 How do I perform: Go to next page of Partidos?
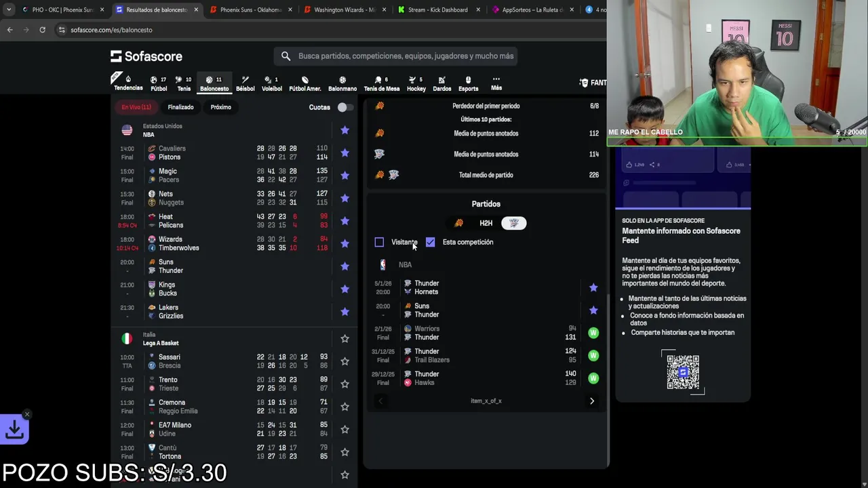pyautogui.click(x=592, y=401)
